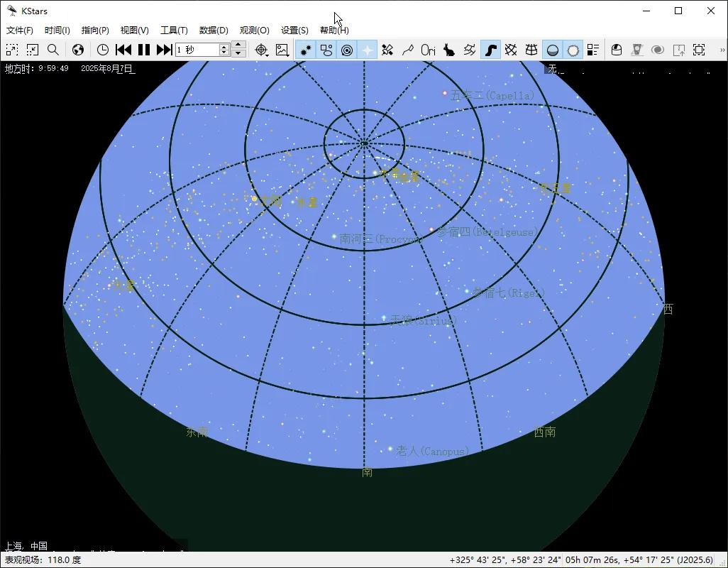728x568 pixels.
Task: Expand the hidden toolbar overflow chevron
Action: coord(722,50)
